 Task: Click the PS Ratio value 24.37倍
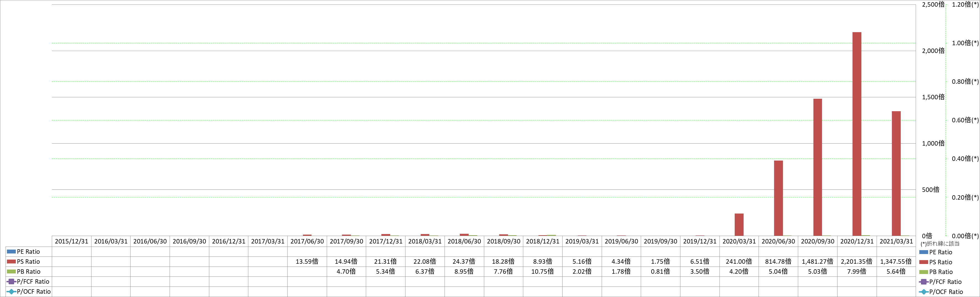(464, 262)
